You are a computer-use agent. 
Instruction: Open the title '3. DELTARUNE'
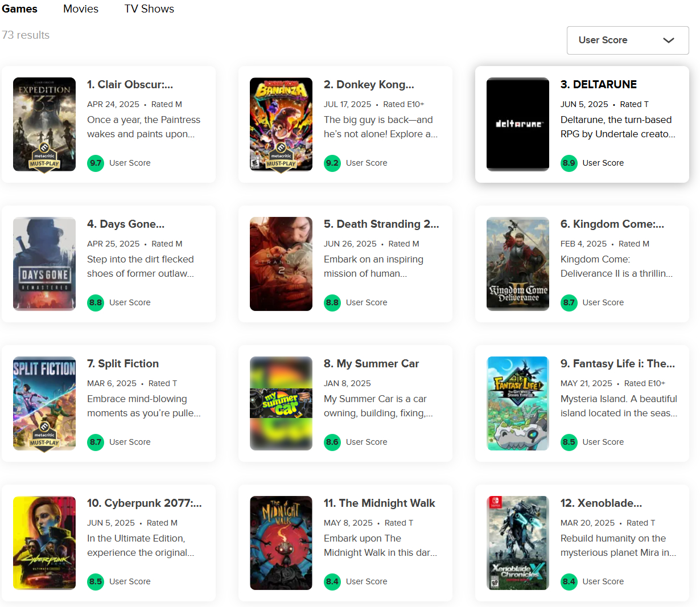point(599,85)
